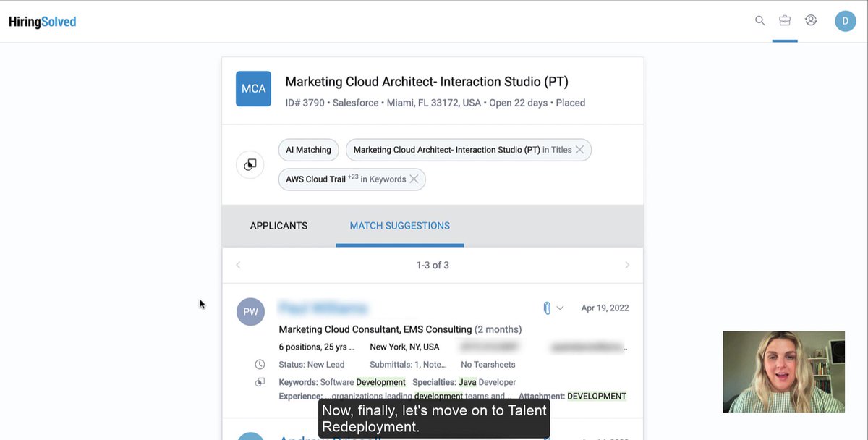
Task: Switch to the Applicants tab
Action: coord(278,226)
